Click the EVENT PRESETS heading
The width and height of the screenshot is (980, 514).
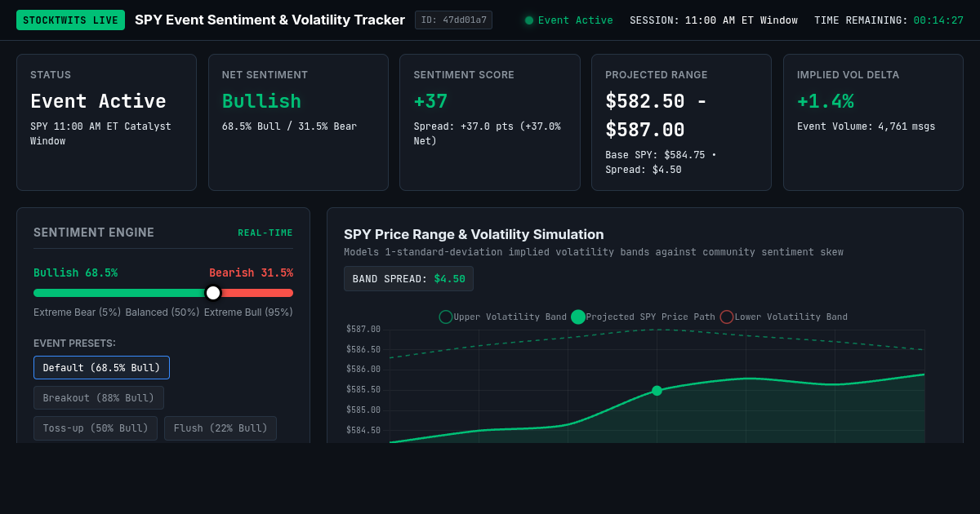pyautogui.click(x=74, y=343)
